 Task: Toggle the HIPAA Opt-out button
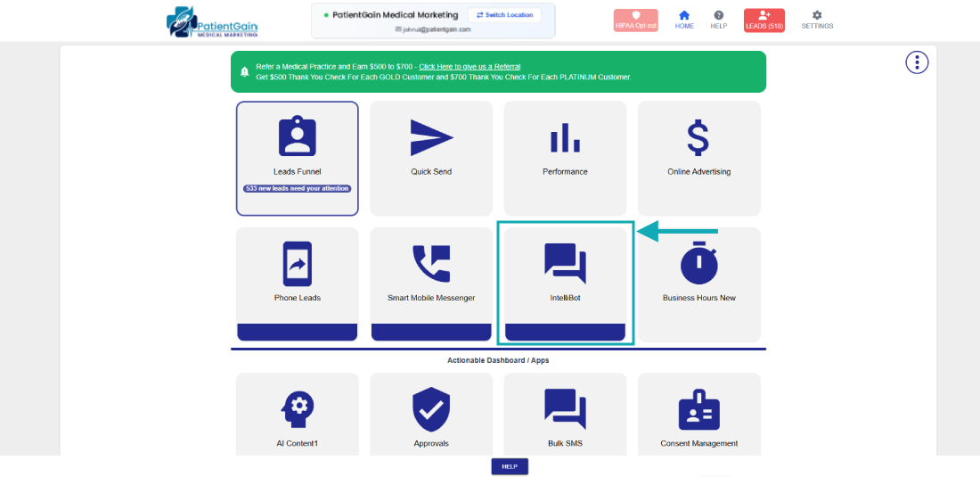(635, 21)
